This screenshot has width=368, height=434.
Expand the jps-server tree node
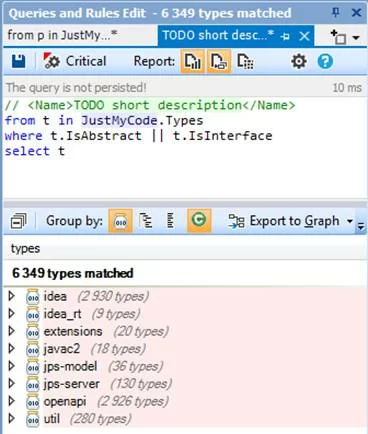click(11, 384)
